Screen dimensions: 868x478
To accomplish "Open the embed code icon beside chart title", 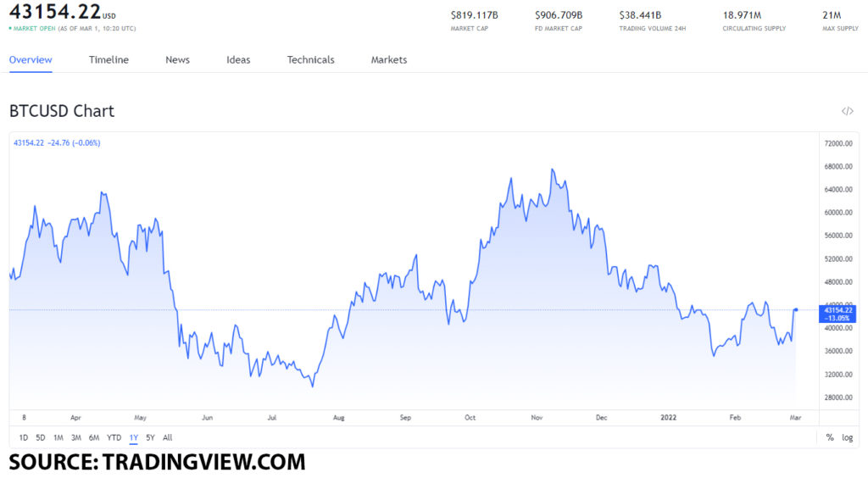I will pyautogui.click(x=847, y=111).
